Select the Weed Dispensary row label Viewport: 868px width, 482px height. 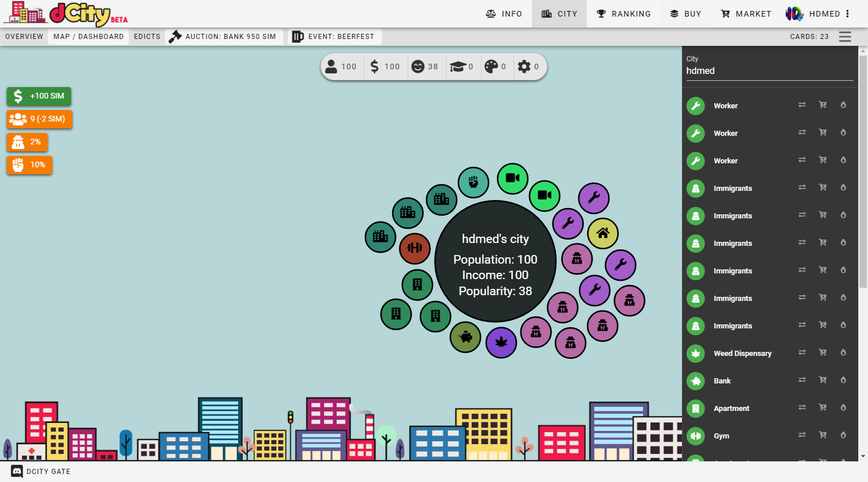point(743,354)
